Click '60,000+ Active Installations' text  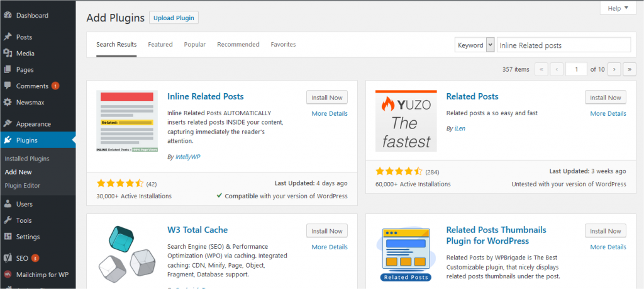pos(413,184)
